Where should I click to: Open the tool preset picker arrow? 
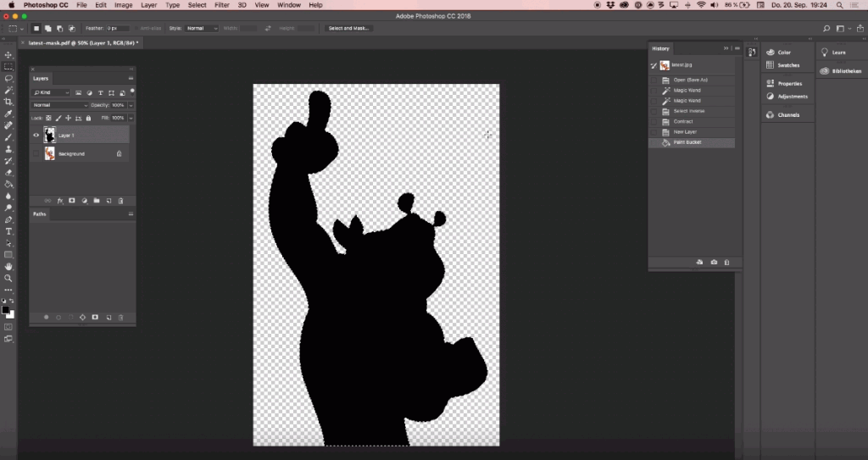coord(21,28)
